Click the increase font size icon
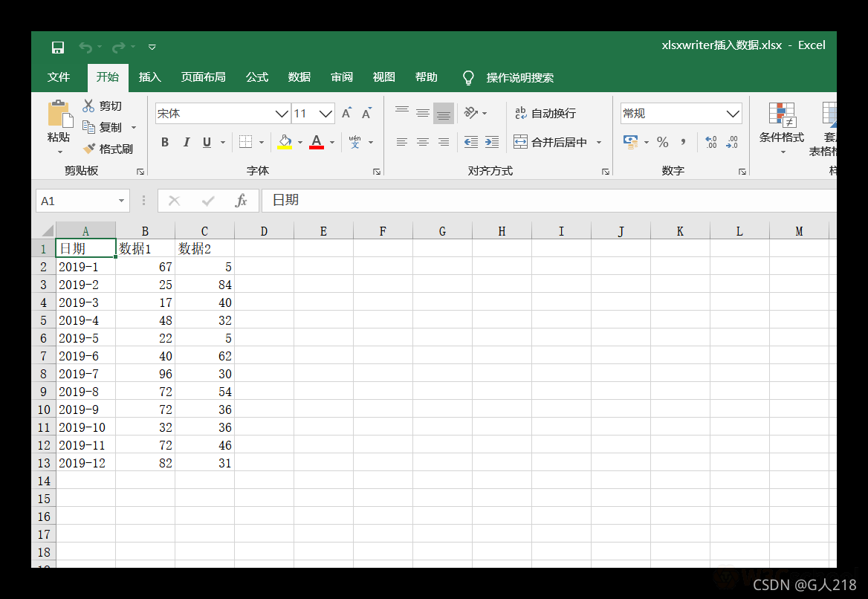Screen dimensions: 868x599 pos(346,113)
